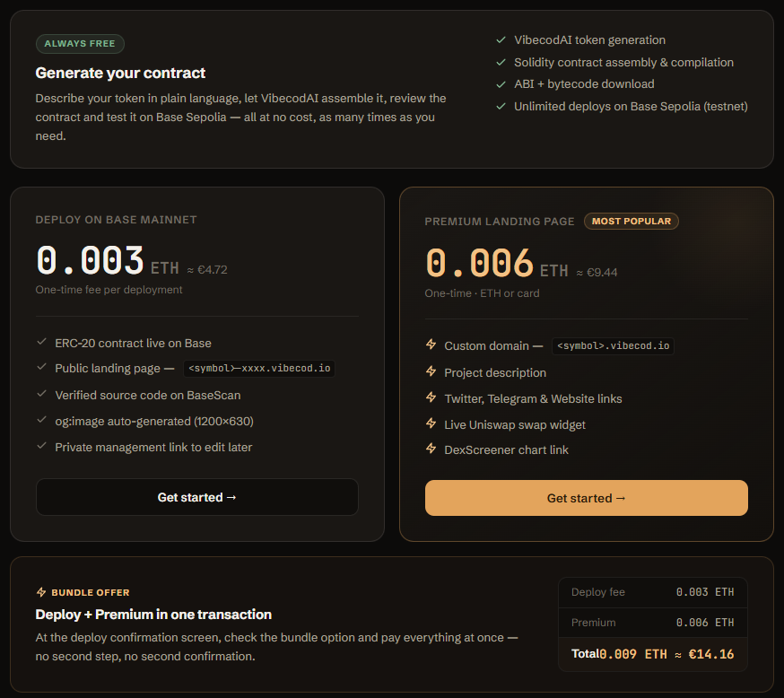This screenshot has height=698, width=784.
Task: Click 'Private management link to edit later' text
Action: [153, 448]
